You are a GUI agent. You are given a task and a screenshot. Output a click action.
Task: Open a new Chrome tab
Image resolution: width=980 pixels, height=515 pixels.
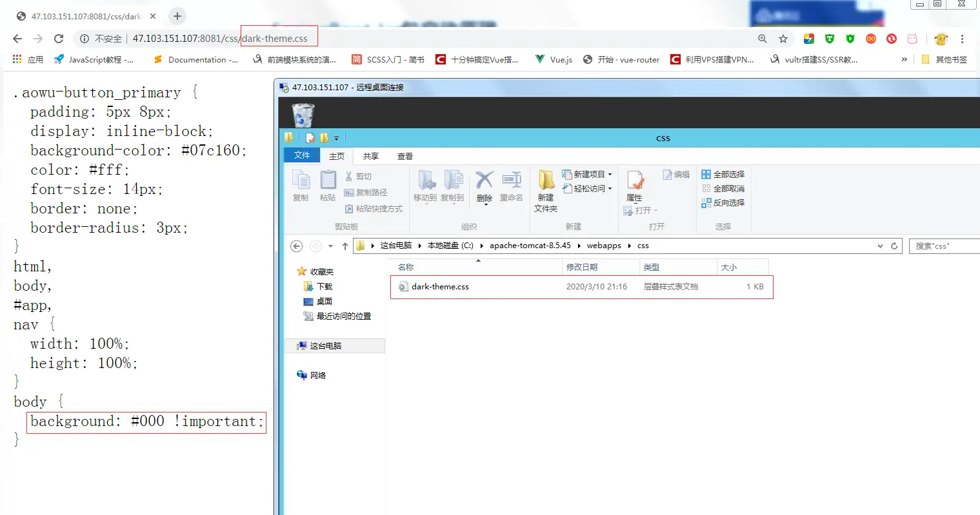177,16
